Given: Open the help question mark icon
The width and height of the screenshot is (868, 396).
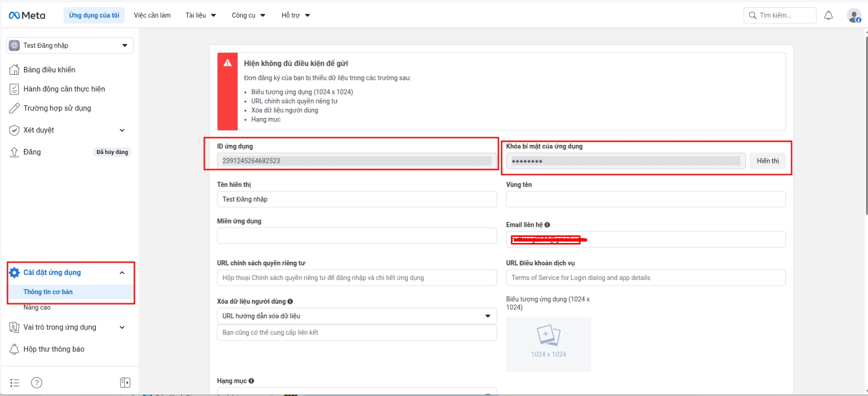Looking at the screenshot, I should tap(37, 383).
